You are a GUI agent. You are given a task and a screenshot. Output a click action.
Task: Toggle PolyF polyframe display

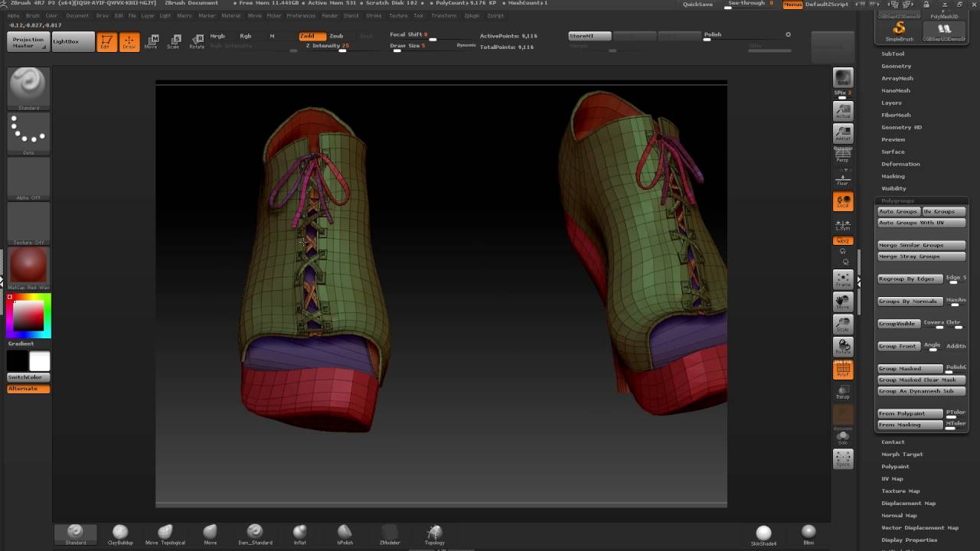click(843, 369)
